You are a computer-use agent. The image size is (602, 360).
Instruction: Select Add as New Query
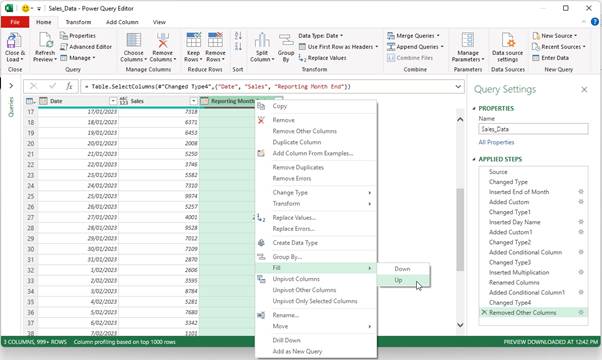pos(316,352)
